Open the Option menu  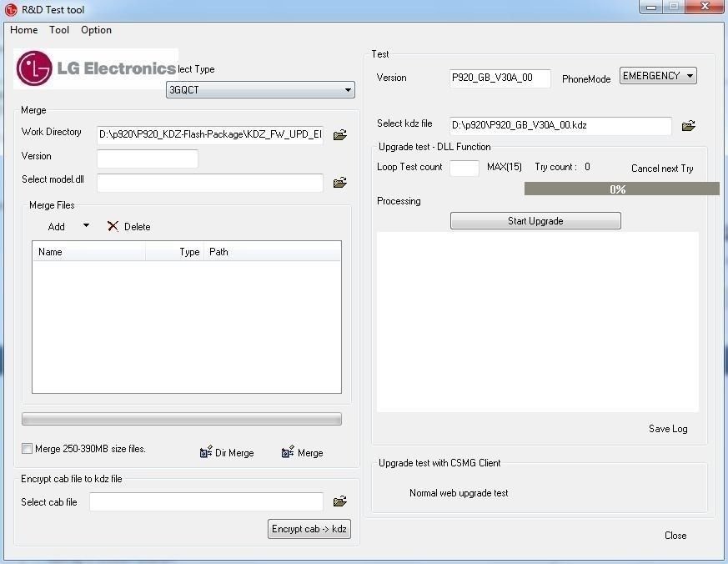[96, 30]
